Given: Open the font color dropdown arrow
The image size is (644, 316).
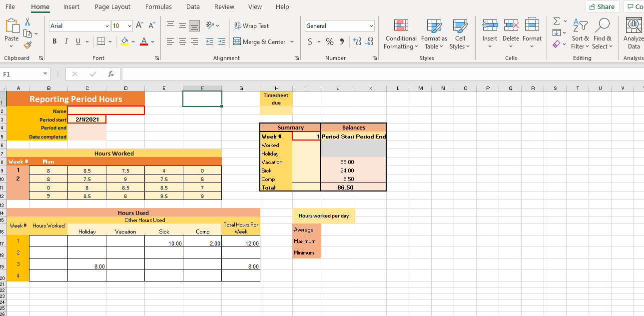Looking at the screenshot, I should [152, 41].
